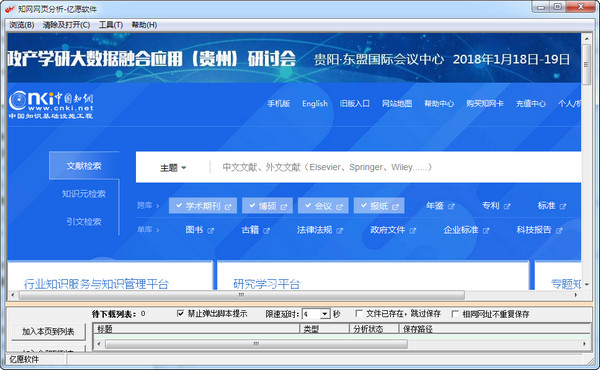Click the 标题 column header
Viewport: 600px width, 370px height.
(196, 329)
